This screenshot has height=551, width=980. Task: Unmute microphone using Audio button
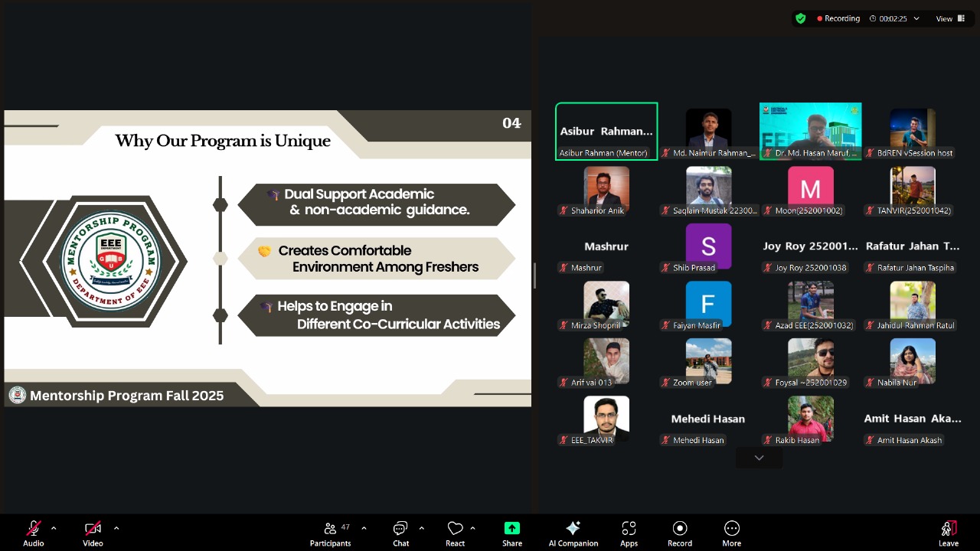coord(33,533)
